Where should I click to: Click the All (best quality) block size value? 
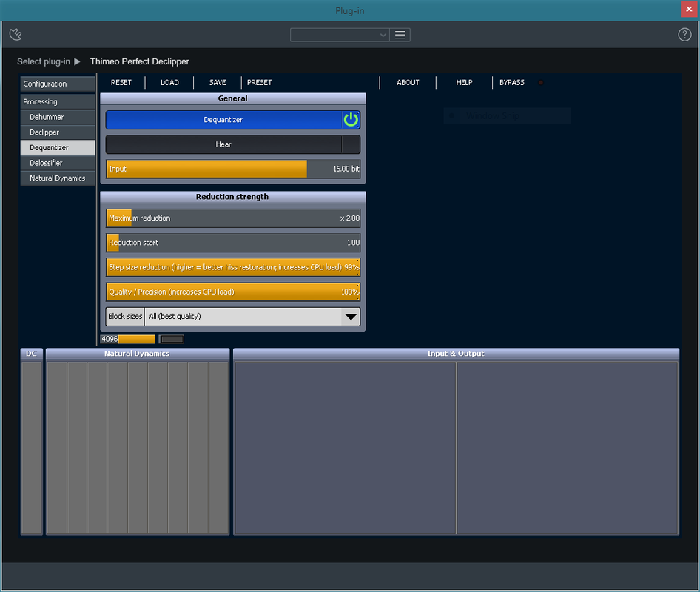(243, 317)
